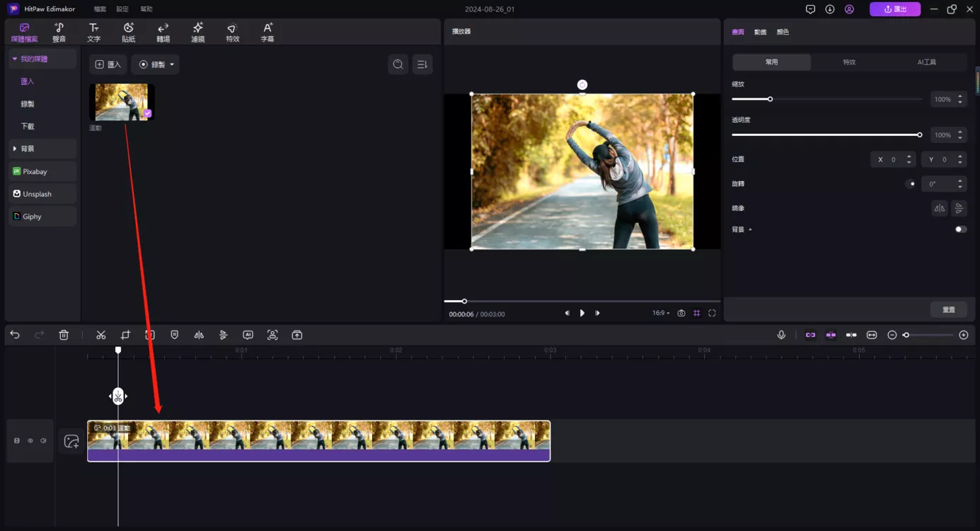The width and height of the screenshot is (980, 531).
Task: Mirror the image horizontally in properties panel
Action: pos(940,208)
